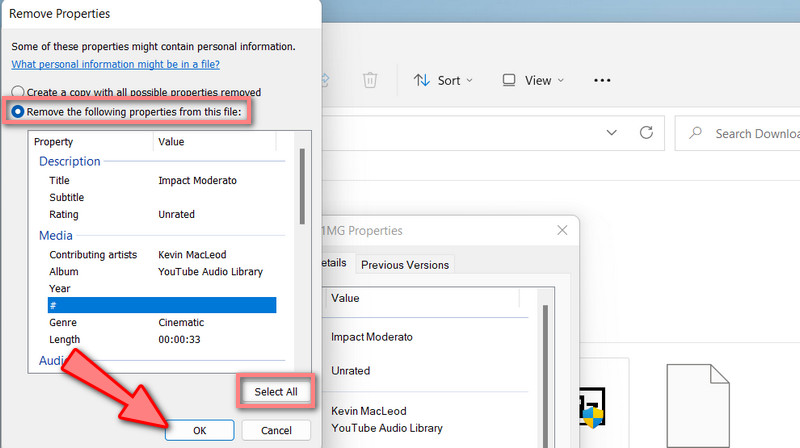This screenshot has width=800, height=448.
Task: Open the three-dot See more menu
Action: tap(602, 80)
